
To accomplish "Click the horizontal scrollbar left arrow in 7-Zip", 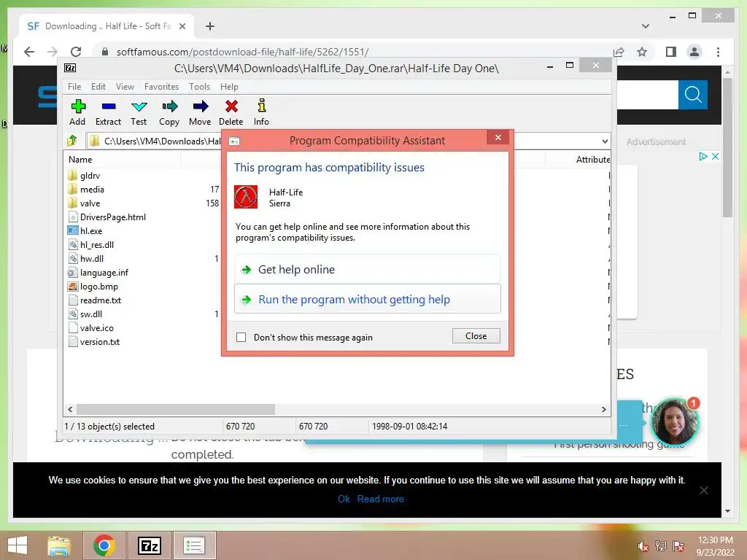I will pos(71,409).
